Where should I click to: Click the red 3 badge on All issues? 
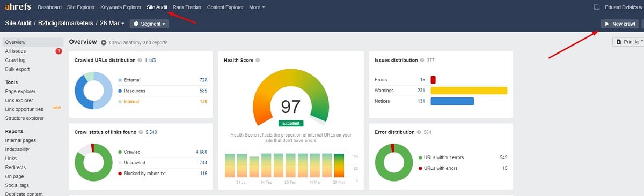pyautogui.click(x=58, y=51)
